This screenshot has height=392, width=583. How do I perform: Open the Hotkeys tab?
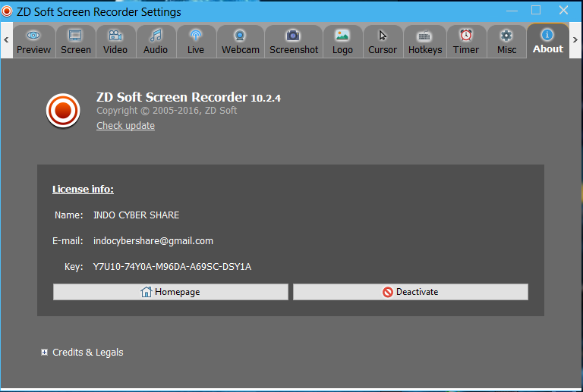click(x=425, y=42)
